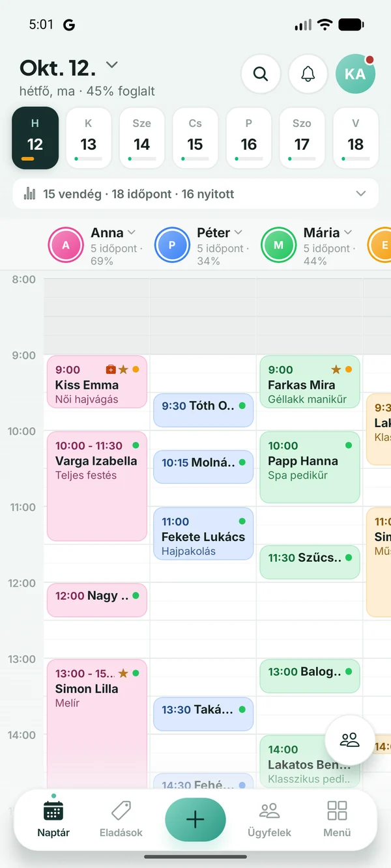Screen dimensions: 391x868
Task: Select day Szo 17
Action: click(302, 137)
